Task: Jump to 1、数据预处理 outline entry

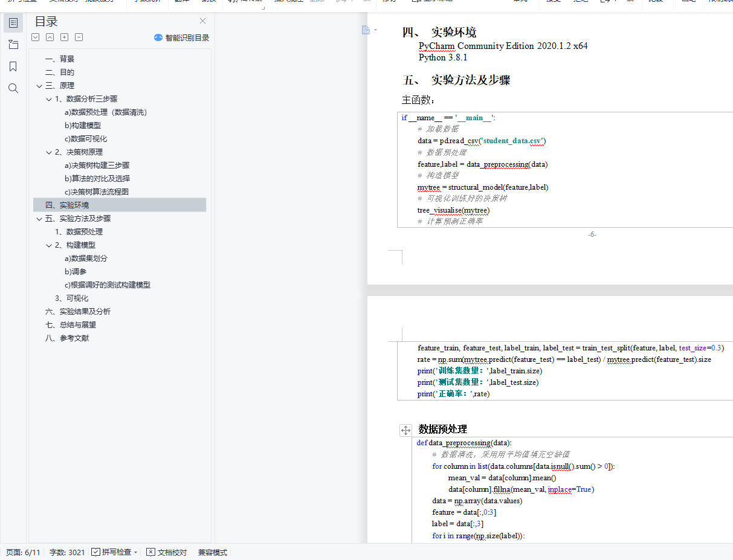Action: [x=79, y=232]
